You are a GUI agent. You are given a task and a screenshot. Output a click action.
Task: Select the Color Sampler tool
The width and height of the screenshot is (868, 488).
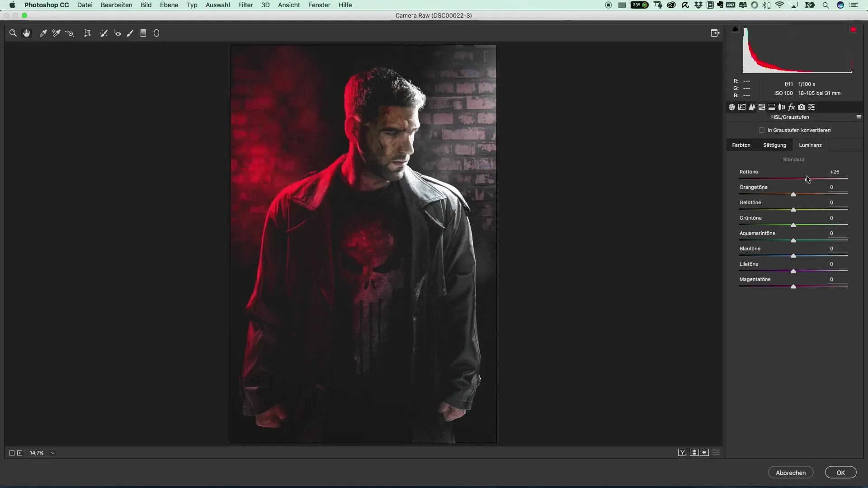(56, 33)
